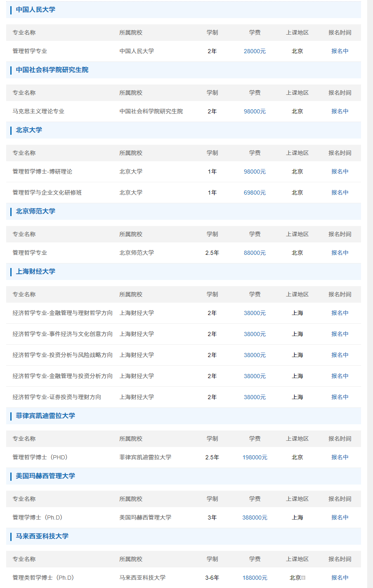
Task: Click 38000元 for 证券投资与理财方向
Action: (255, 397)
